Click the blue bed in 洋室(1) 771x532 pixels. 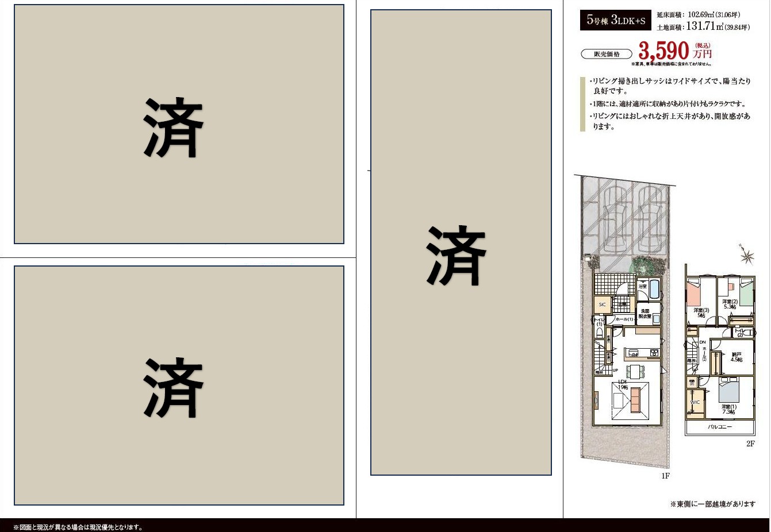(728, 392)
